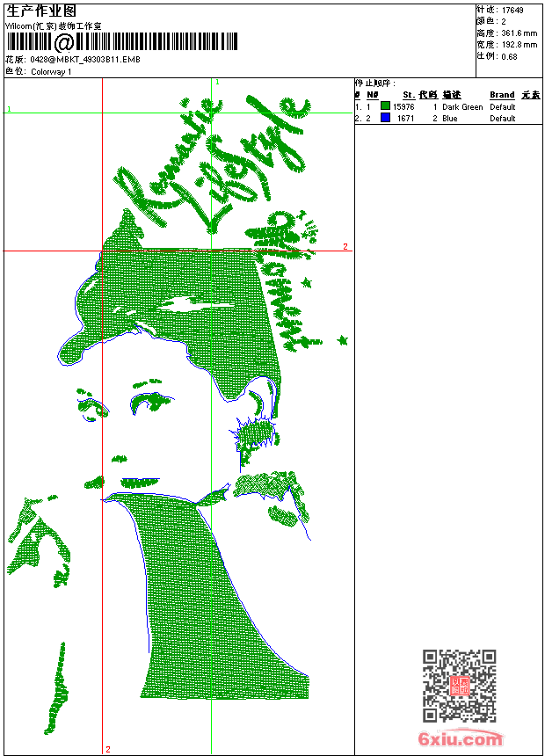
Task: Click the Blue color swatch
Action: [385, 118]
